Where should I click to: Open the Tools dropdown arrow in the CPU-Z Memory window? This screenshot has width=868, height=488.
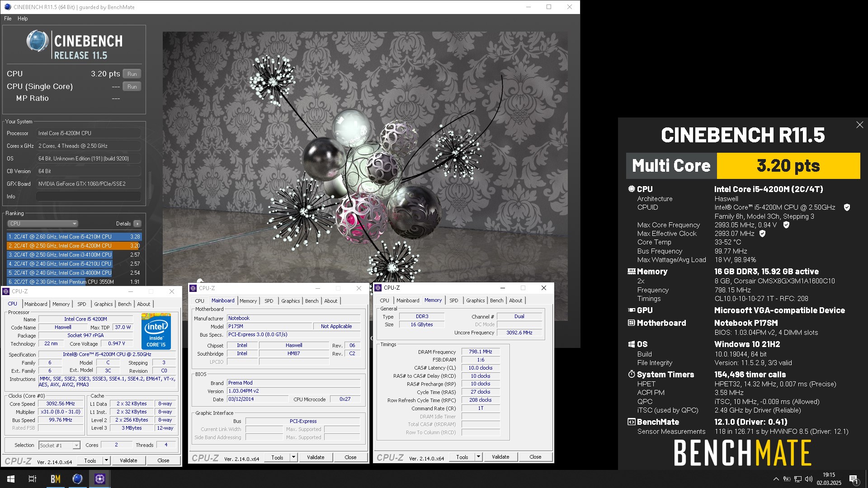479,457
